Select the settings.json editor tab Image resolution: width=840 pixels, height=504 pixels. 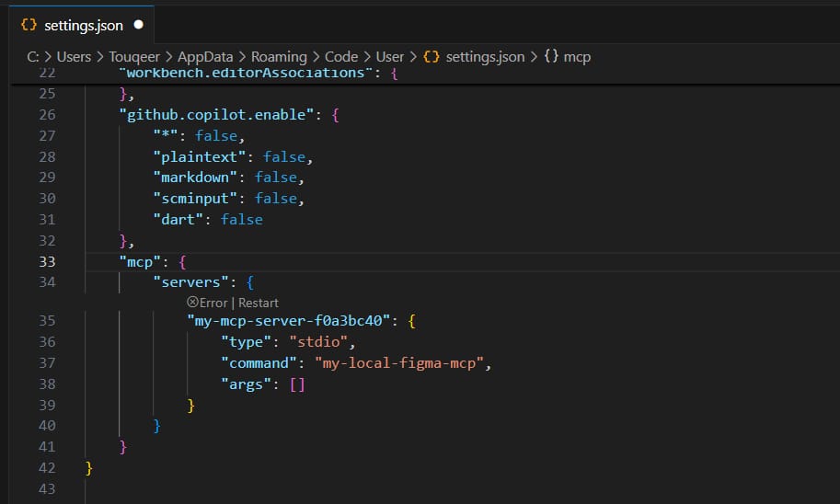83,26
